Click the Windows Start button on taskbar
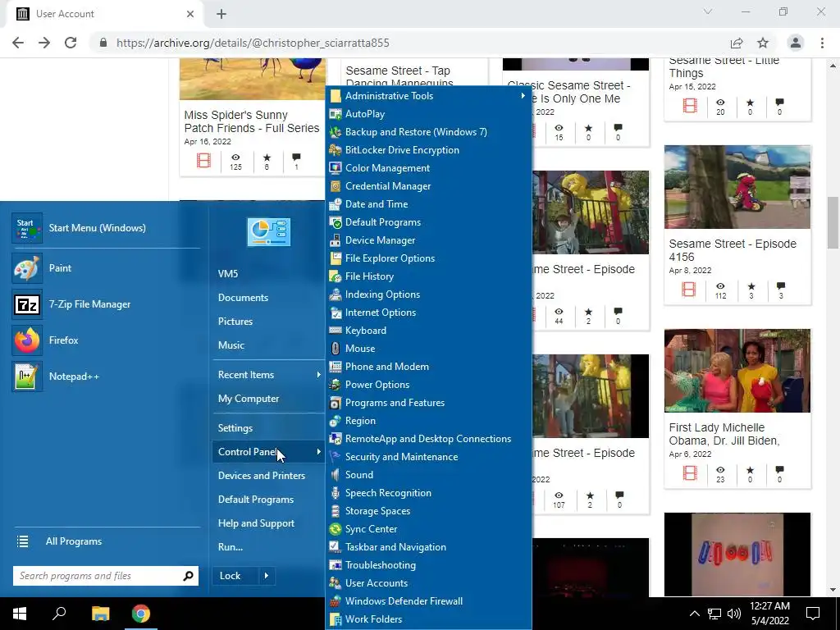Viewport: 840px width, 630px height. click(x=20, y=614)
